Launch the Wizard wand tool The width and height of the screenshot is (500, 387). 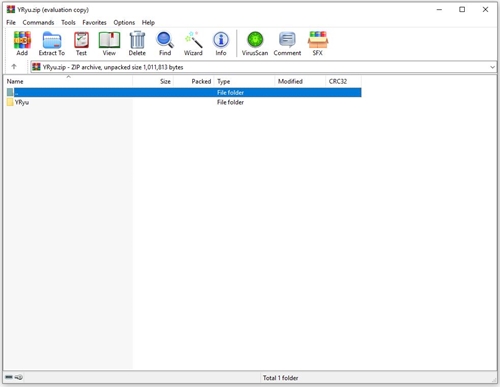coord(193,43)
